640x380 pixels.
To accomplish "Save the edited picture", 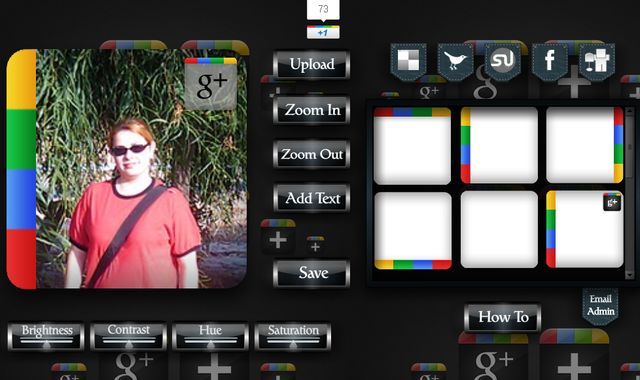I will click(311, 273).
